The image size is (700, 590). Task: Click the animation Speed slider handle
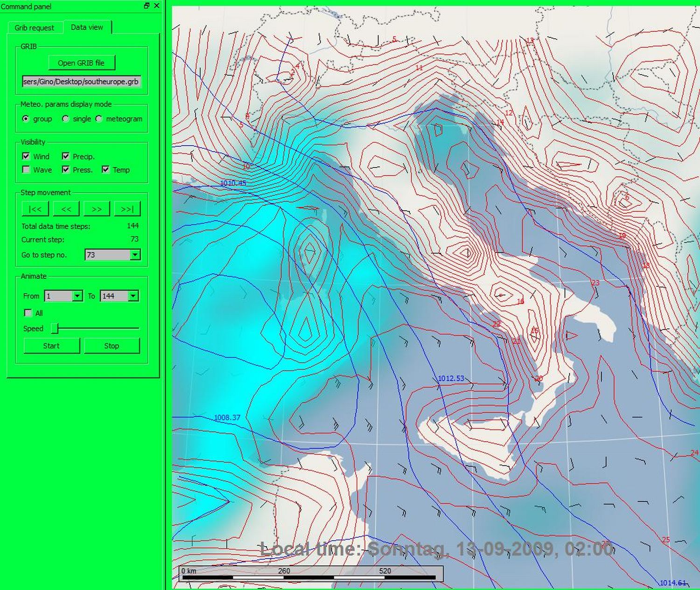click(x=55, y=328)
